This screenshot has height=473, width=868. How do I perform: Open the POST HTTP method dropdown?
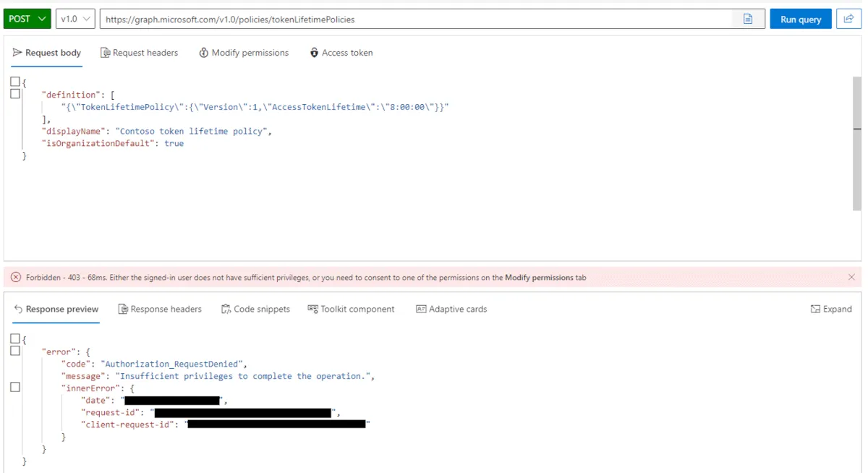[27, 20]
